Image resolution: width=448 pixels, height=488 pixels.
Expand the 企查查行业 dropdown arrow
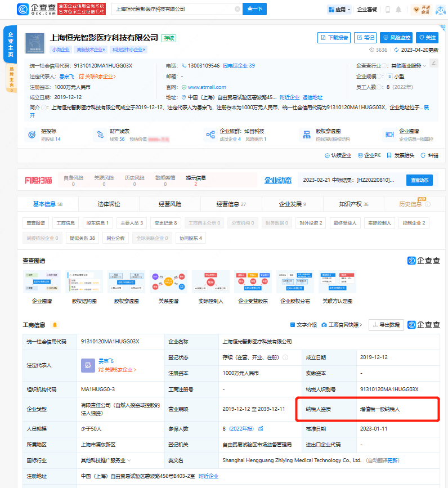(x=425, y=66)
